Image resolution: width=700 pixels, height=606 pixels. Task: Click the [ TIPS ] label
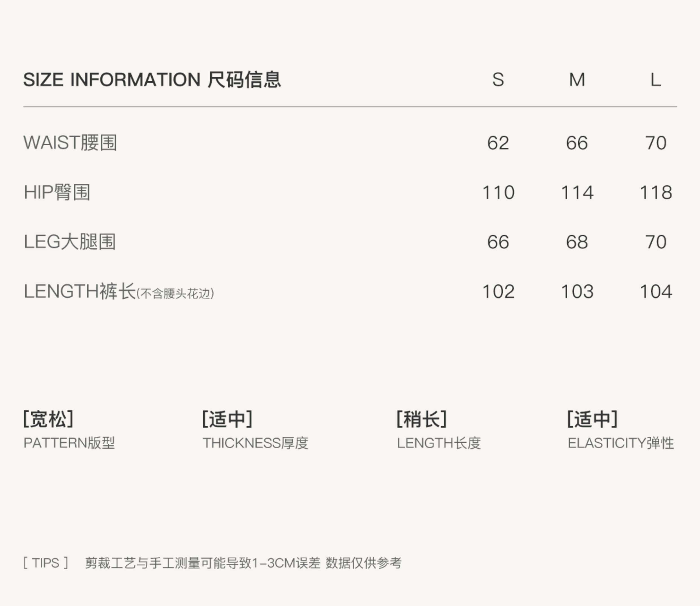[46, 563]
